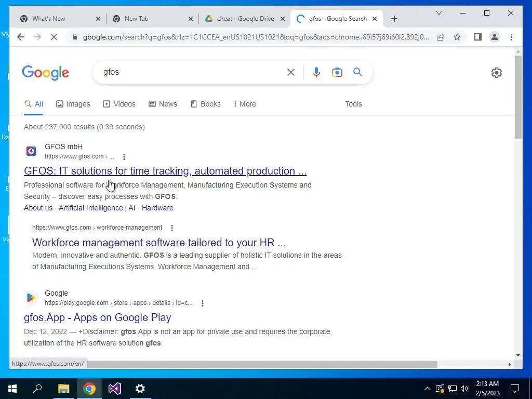This screenshot has height=399, width=532.
Task: Open search Tools options
Action: (x=353, y=104)
